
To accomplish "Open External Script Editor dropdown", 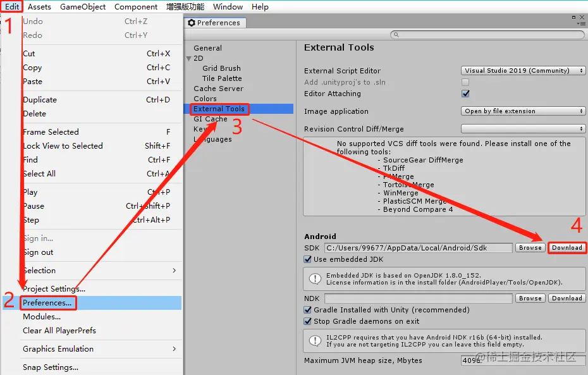I will click(x=523, y=70).
